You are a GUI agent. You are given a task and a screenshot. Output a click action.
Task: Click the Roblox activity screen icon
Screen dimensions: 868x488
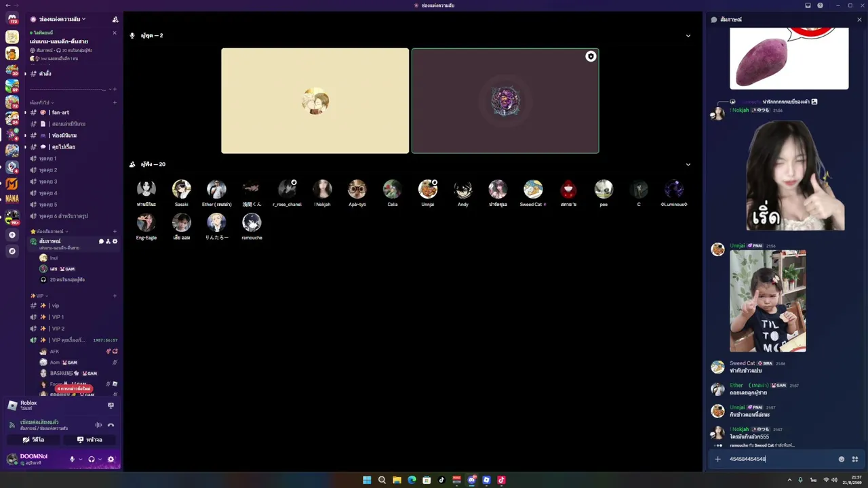click(111, 405)
